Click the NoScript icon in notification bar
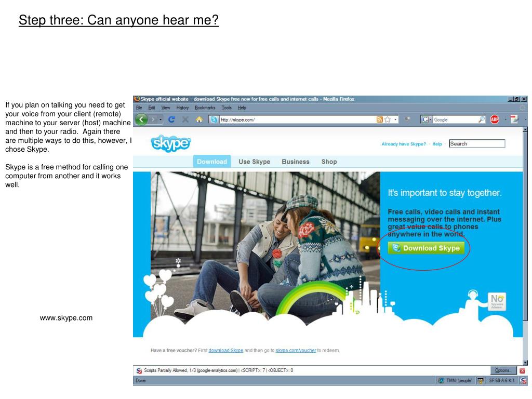This screenshot has width=532, height=399. tap(139, 370)
